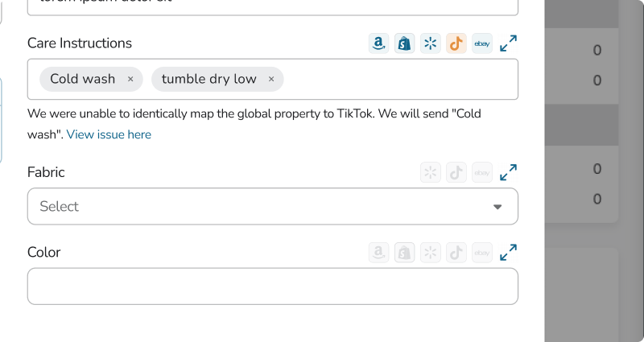
Task: Click the Shopify icon for Color
Action: point(405,253)
